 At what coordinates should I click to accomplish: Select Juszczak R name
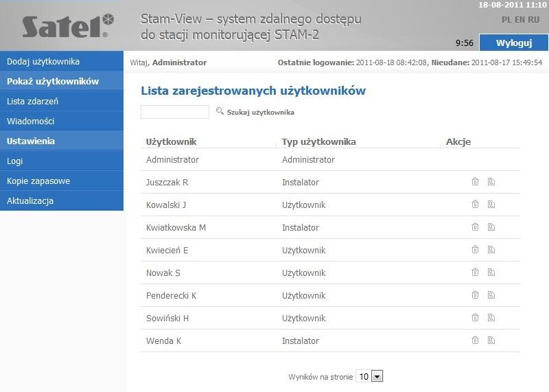(167, 182)
